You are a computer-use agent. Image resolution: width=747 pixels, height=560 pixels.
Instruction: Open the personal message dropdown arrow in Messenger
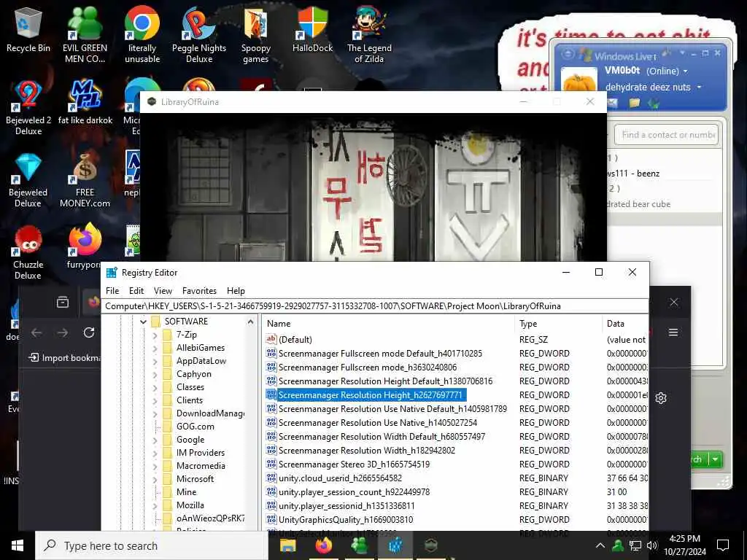coord(700,87)
